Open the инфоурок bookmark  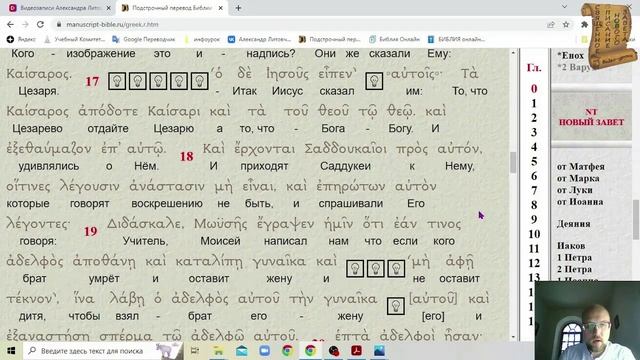(x=202, y=39)
